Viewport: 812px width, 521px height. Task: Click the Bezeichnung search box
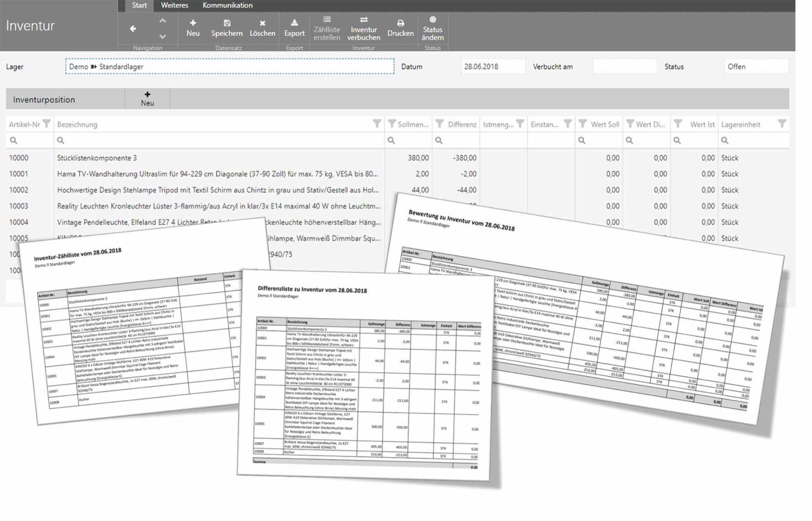coord(219,140)
